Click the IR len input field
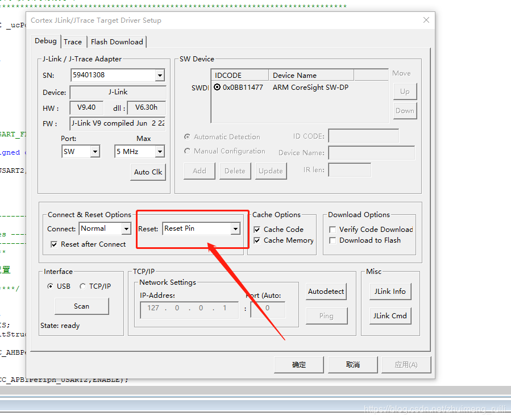 coord(350,170)
